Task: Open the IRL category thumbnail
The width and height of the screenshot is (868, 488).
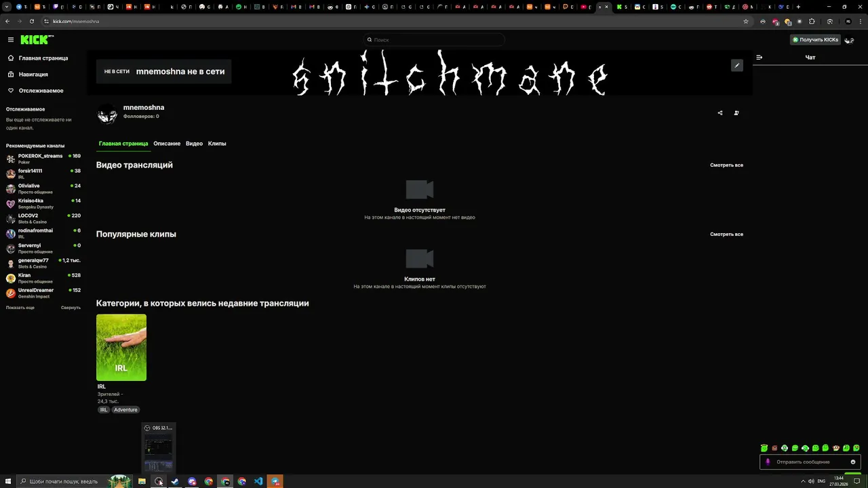Action: tap(121, 348)
